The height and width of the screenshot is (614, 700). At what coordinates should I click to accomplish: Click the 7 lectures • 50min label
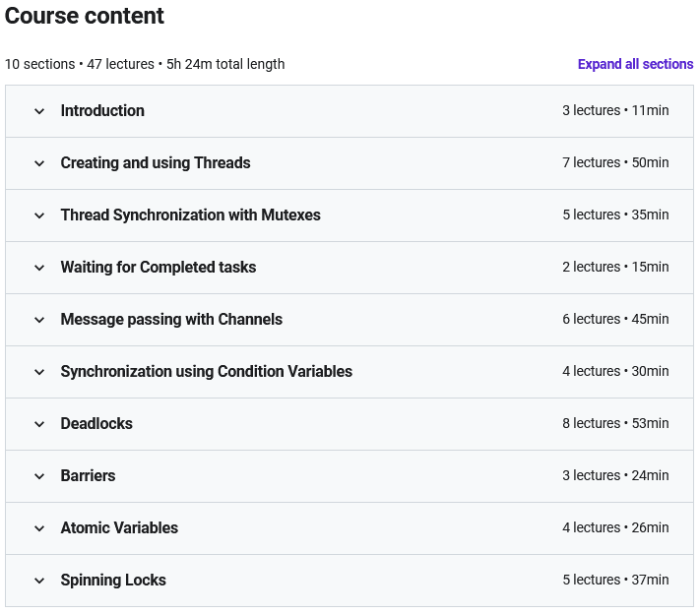tap(615, 162)
